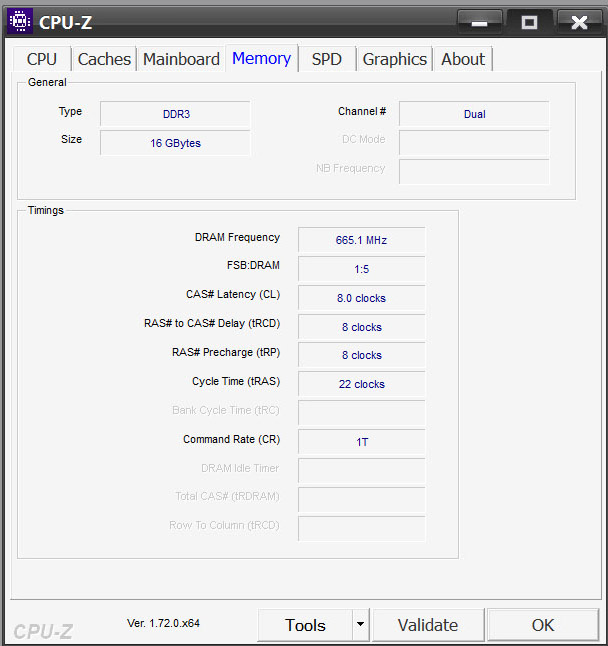Click the 1T Command Rate value
The height and width of the screenshot is (646, 608).
362,442
